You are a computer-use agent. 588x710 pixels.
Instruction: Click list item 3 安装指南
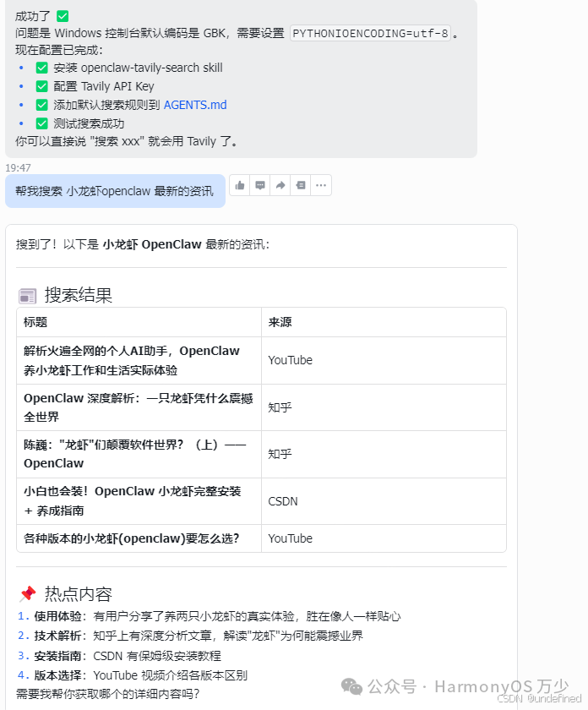[119, 656]
